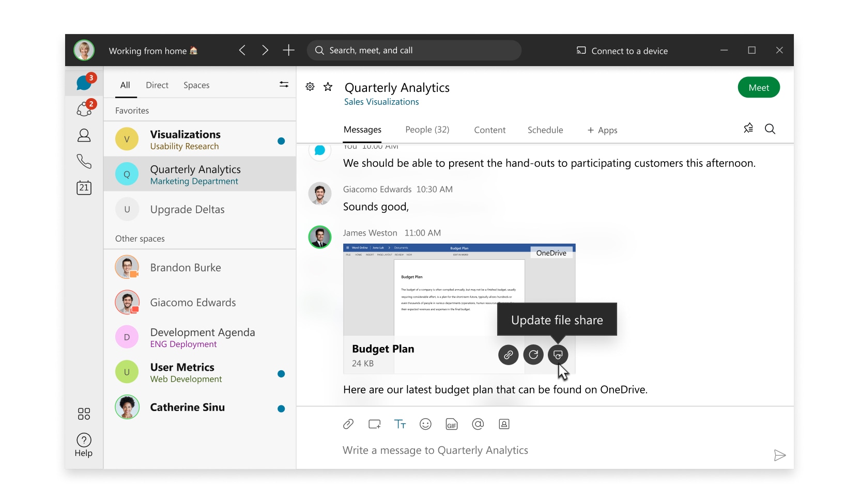Mention someone using the @ icon

tap(478, 424)
